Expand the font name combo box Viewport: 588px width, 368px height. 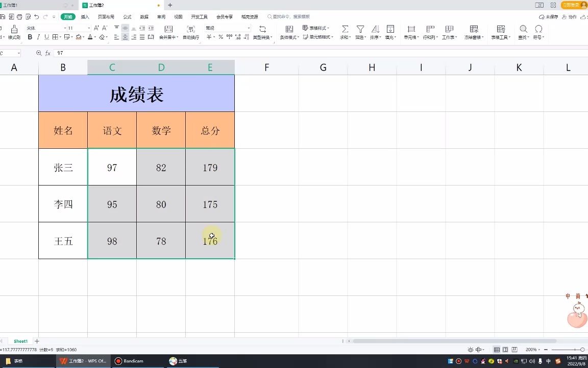point(65,28)
